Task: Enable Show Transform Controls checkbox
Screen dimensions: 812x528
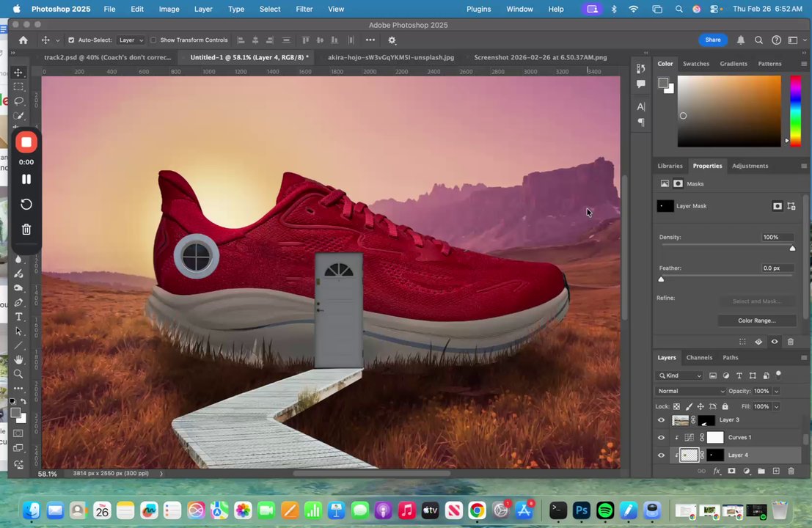Action: pyautogui.click(x=153, y=40)
